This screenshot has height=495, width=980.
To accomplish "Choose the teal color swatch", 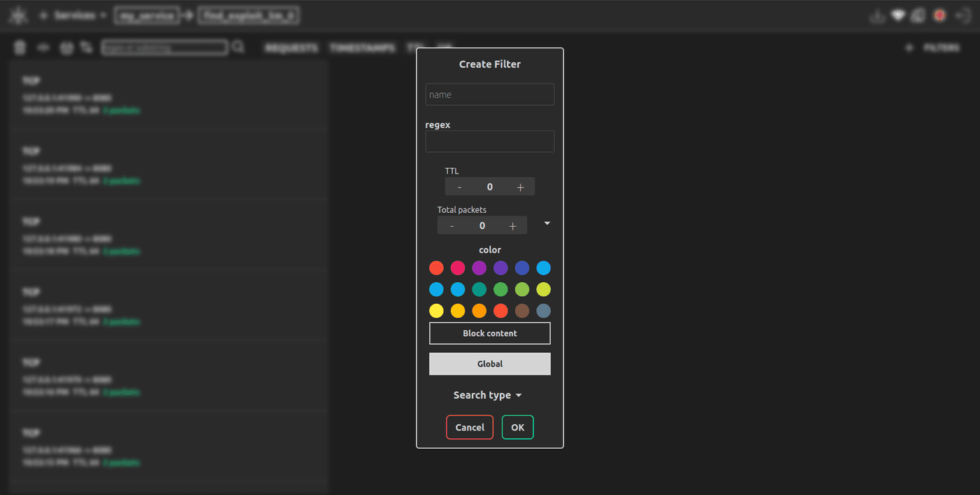I will 479,289.
